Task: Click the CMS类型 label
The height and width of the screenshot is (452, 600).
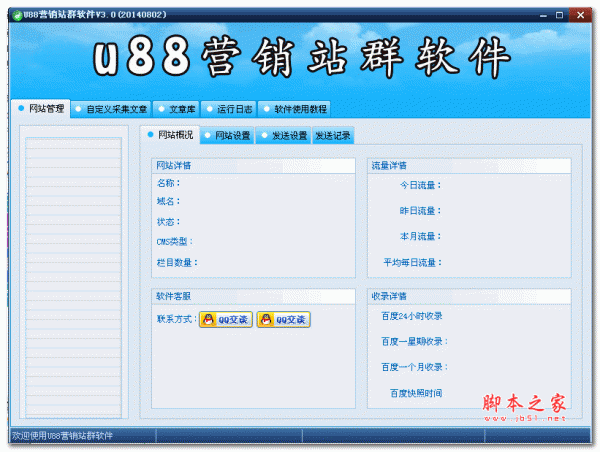Action: [175, 242]
